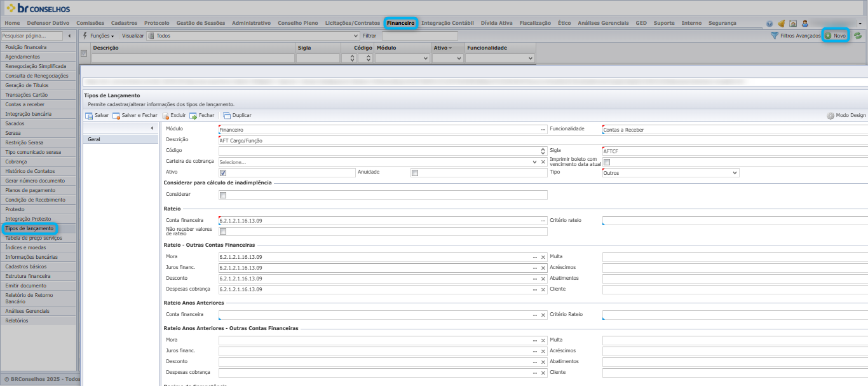Click the Código spinner stepper in form
Screen dimensions: 868x386
coord(543,151)
